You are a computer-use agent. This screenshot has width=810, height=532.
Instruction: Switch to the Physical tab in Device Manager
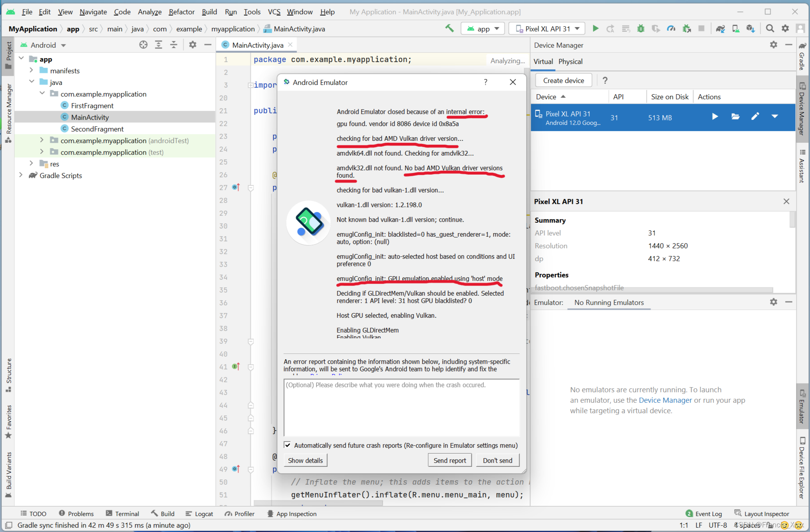570,61
